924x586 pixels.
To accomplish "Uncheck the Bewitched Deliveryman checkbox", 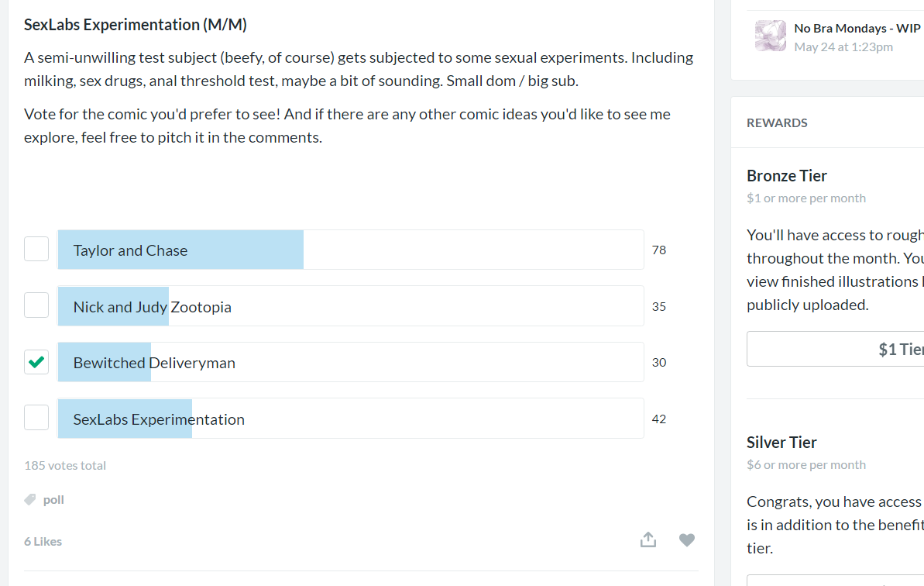I will (36, 362).
